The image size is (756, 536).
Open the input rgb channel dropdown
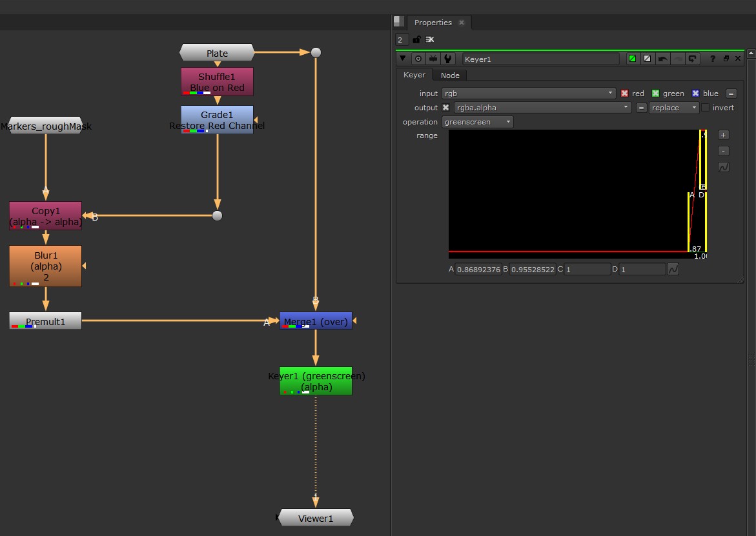coord(529,94)
